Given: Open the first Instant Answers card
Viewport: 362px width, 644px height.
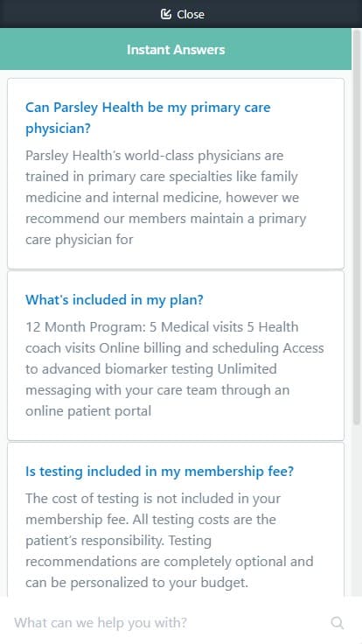Looking at the screenshot, I should pos(176,174).
